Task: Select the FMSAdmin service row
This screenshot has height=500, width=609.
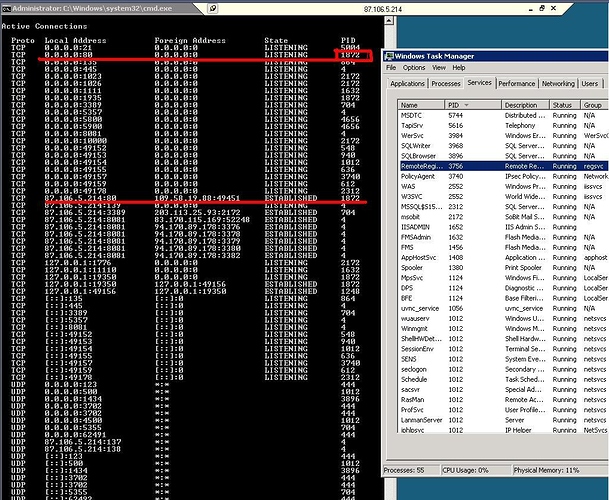Action: [x=503, y=237]
